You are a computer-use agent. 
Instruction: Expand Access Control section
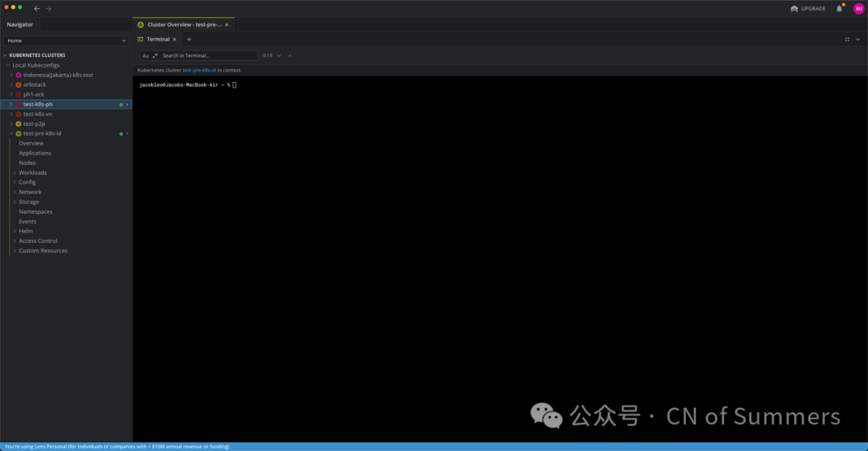[x=14, y=241]
